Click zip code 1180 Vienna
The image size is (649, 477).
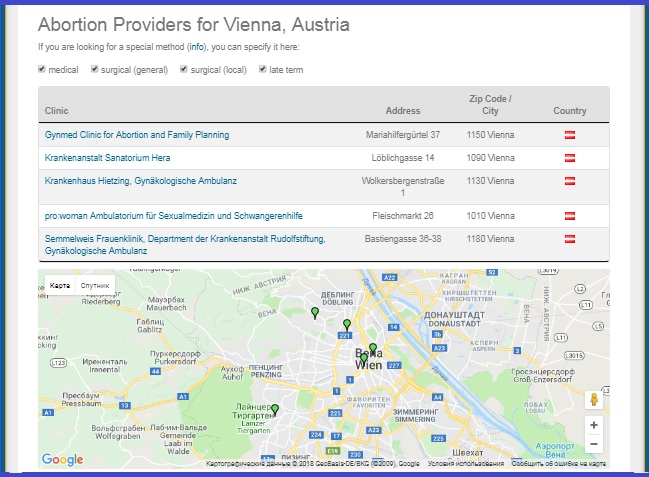point(490,239)
